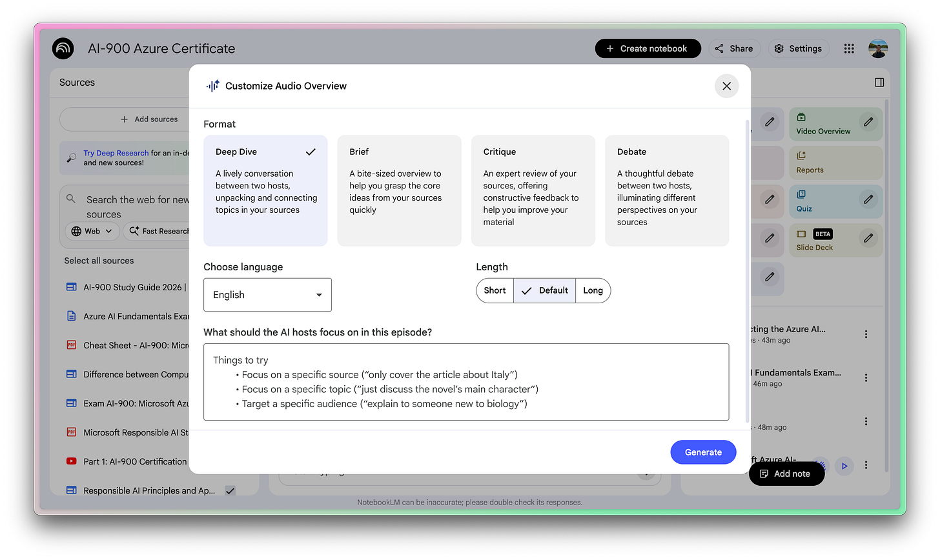
Task: Select the Brief format card
Action: tap(399, 190)
